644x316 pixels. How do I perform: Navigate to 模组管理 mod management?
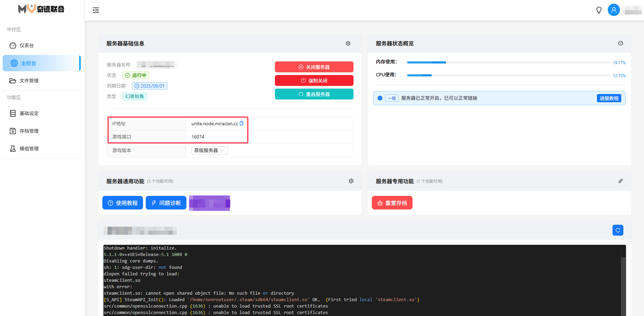click(29, 149)
